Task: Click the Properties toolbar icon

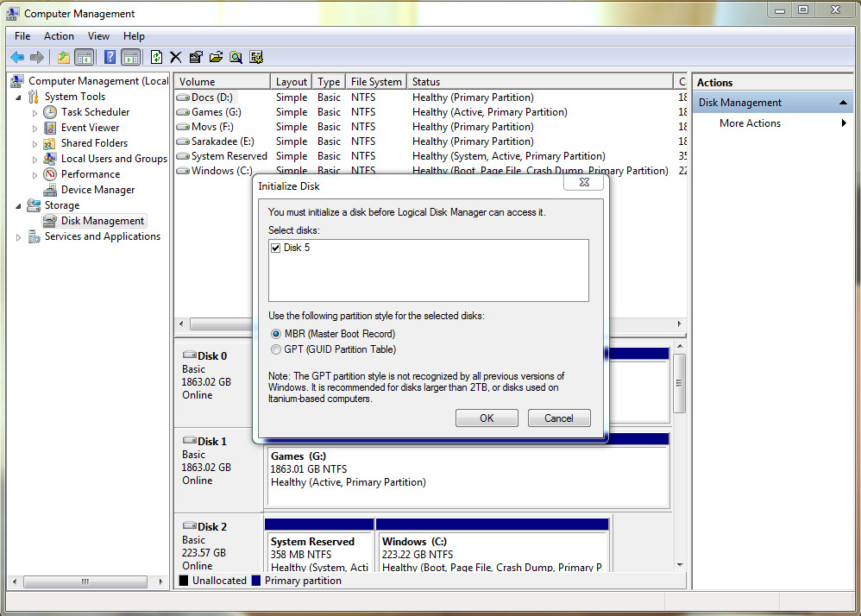Action: coord(196,57)
